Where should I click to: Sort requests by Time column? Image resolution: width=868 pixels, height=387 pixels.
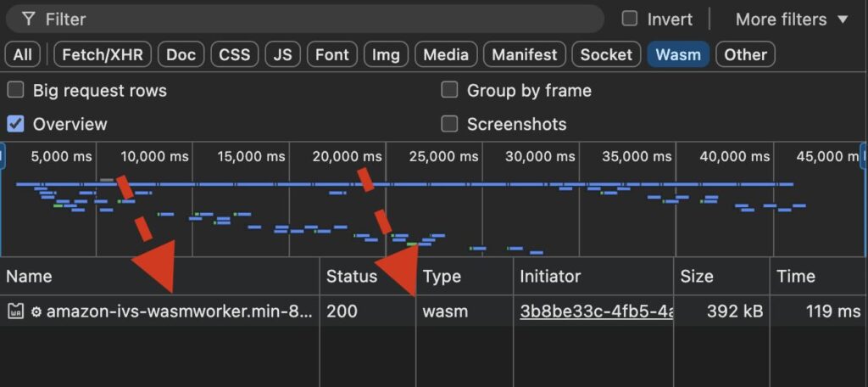795,276
